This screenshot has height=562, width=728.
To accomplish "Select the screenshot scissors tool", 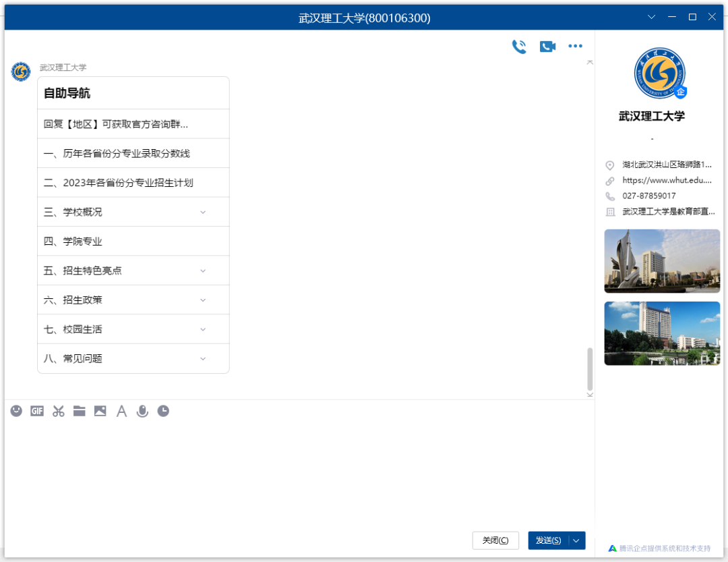I will [x=59, y=411].
